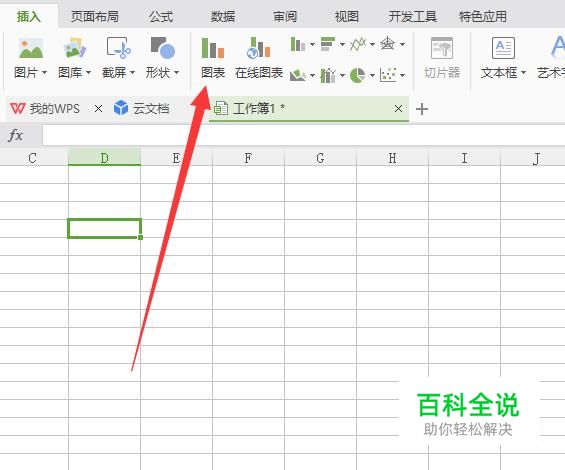Click the 形状 shapes icon
The image size is (565, 470).
[x=163, y=48]
